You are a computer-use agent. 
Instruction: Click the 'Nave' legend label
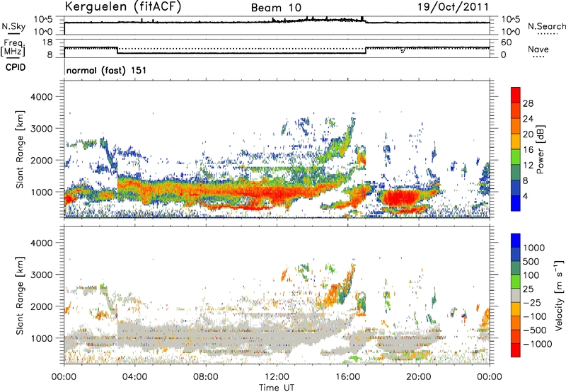pos(538,49)
